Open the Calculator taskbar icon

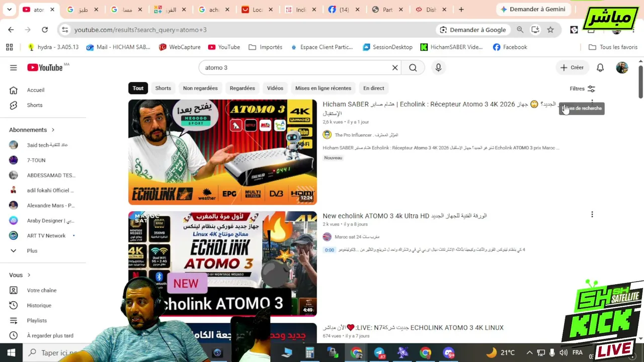[309, 352]
